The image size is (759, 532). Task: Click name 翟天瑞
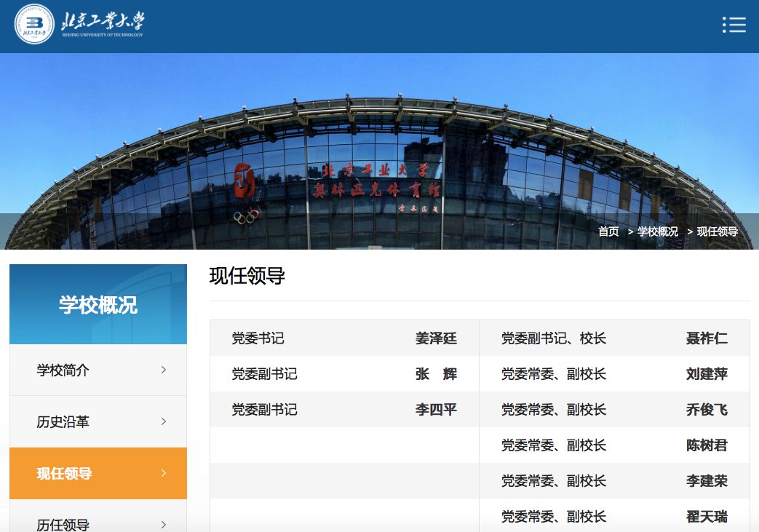coord(707,517)
